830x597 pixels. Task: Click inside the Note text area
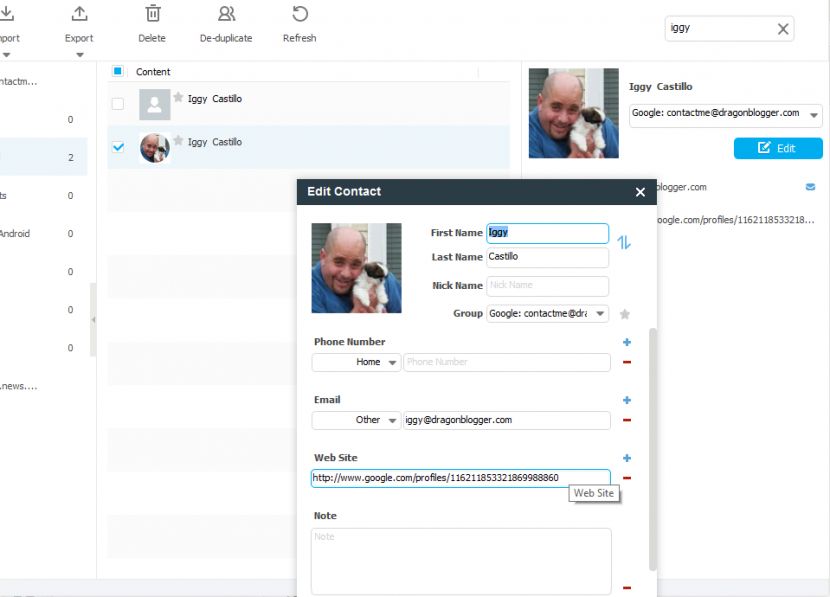(x=461, y=561)
